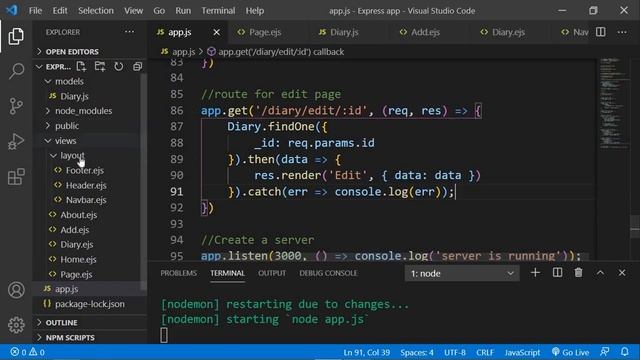Screen dimensions: 640x360
Task: Close the app.js editor tab
Action: click(x=216, y=32)
